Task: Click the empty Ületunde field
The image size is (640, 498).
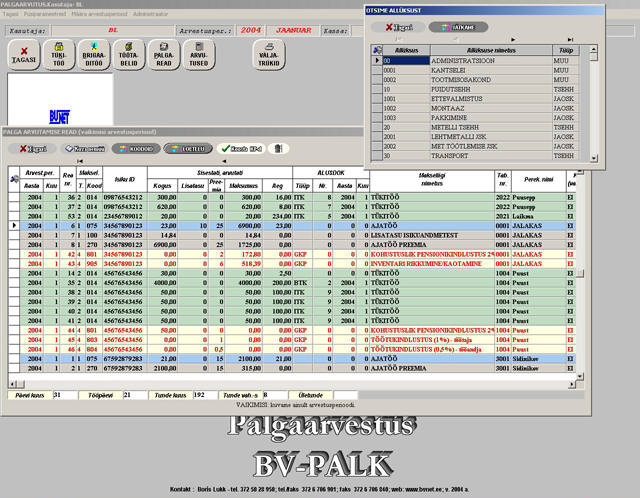Action: (345, 395)
